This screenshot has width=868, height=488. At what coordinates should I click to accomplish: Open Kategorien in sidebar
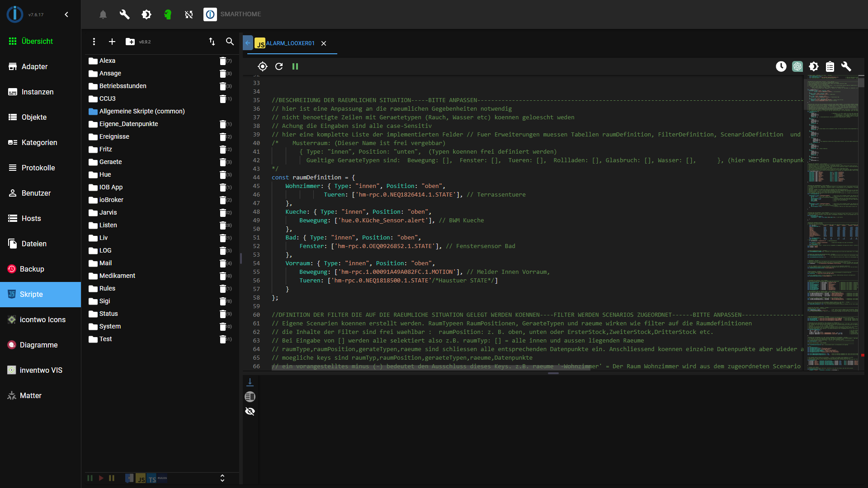click(x=40, y=142)
